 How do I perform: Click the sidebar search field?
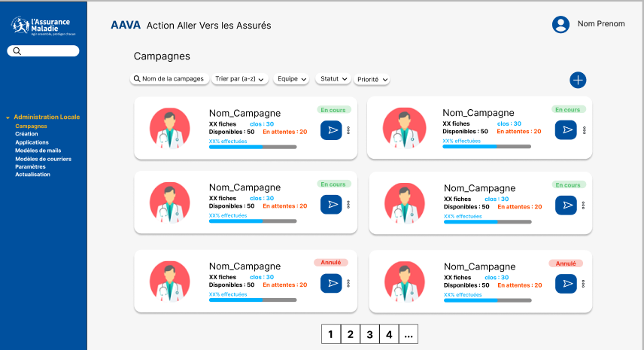pos(43,51)
